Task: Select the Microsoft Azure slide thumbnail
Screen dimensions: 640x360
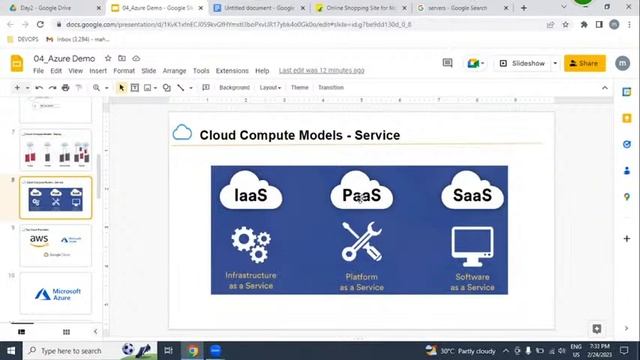Action: click(x=56, y=294)
